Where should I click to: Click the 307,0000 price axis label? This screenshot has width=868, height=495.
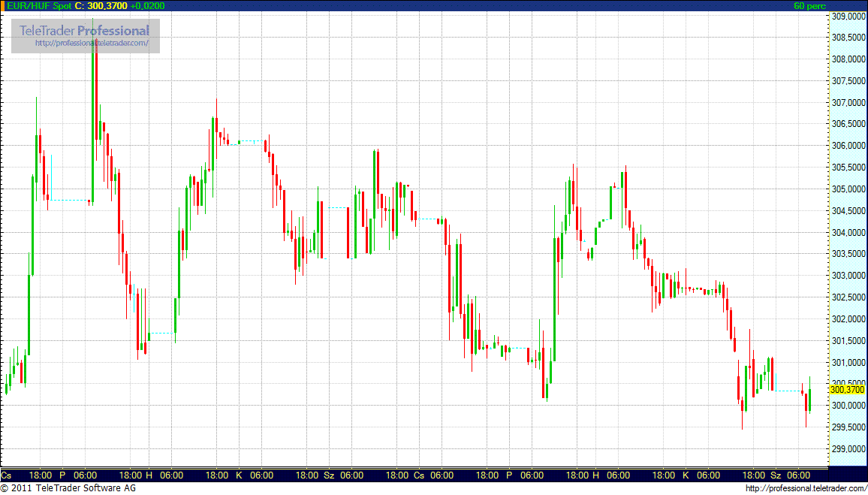848,102
